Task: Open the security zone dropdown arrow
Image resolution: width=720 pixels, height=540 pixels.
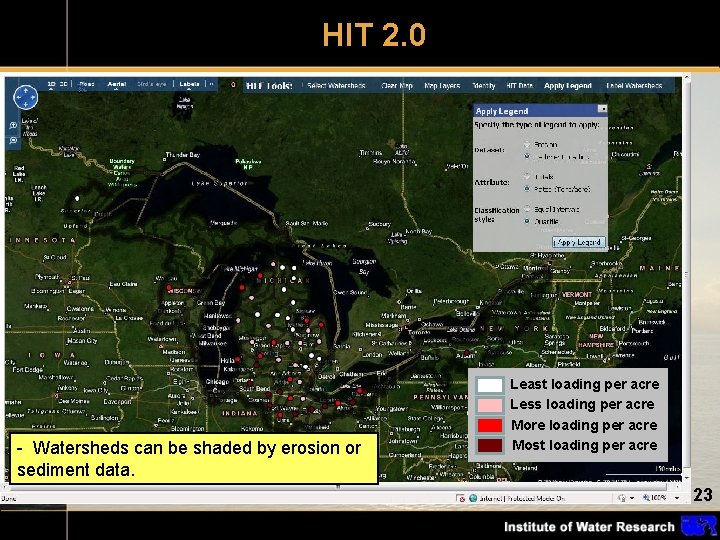Action: [x=632, y=498]
